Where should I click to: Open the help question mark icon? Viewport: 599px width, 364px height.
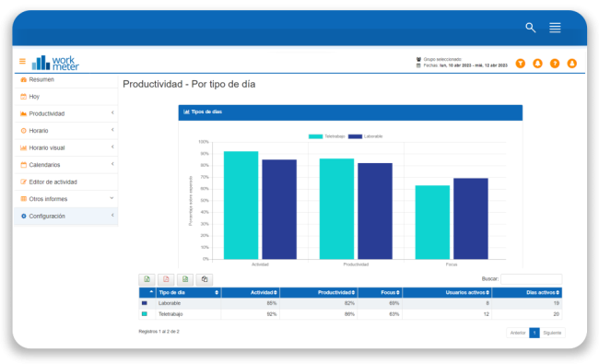pos(555,64)
